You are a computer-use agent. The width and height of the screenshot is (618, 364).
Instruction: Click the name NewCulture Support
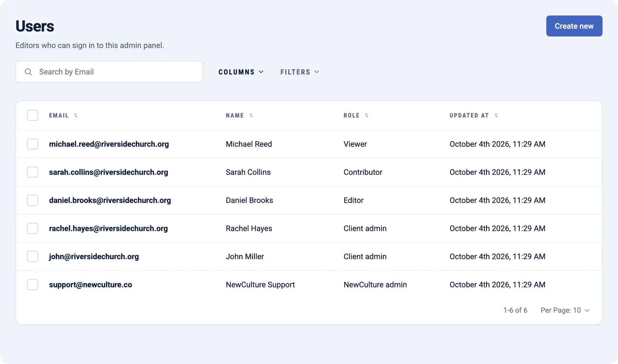tap(260, 285)
